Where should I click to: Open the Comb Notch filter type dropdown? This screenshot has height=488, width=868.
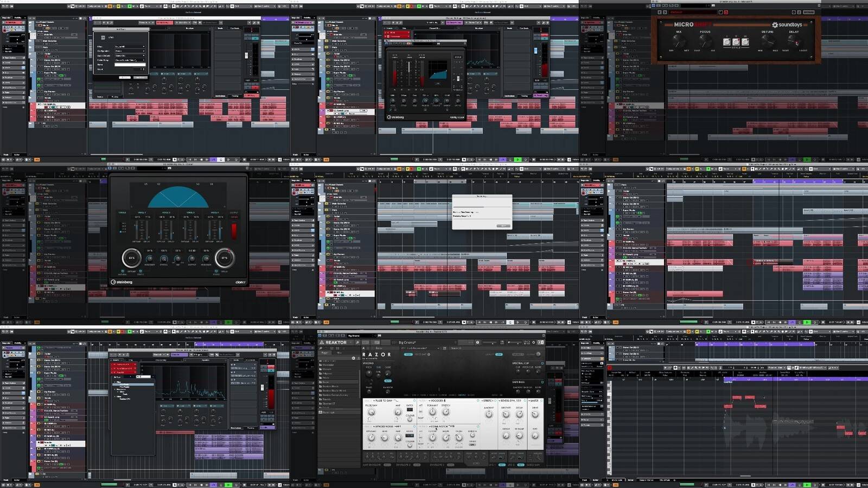[442, 427]
